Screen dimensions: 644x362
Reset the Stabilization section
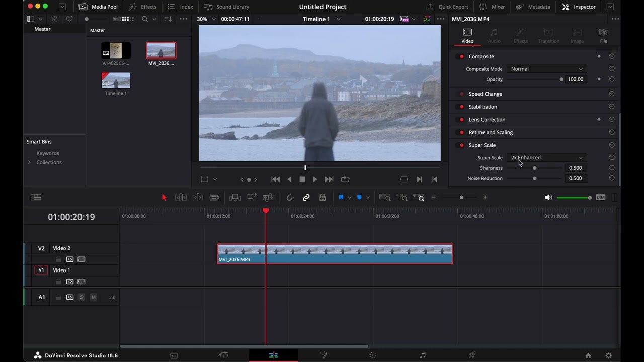[x=611, y=107]
